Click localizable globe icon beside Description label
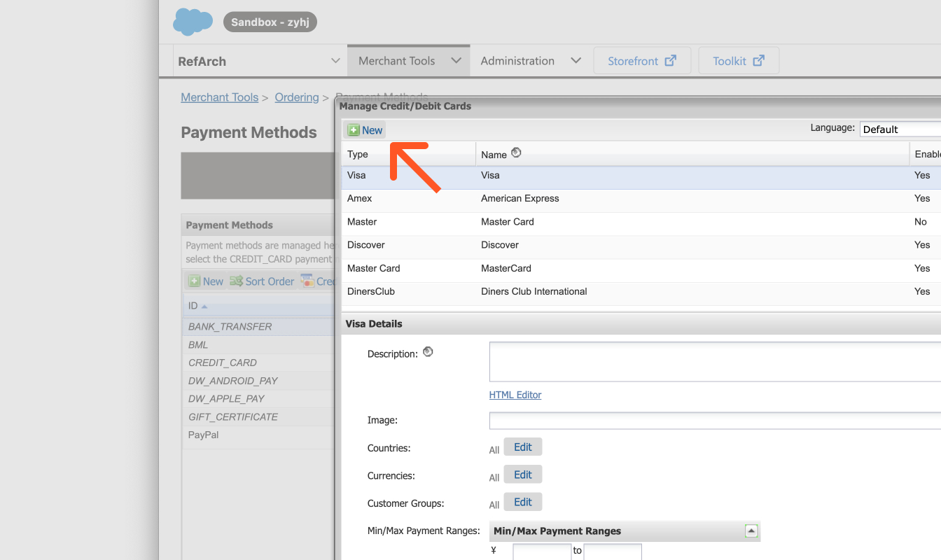Screen dimensions: 941x560 point(428,352)
